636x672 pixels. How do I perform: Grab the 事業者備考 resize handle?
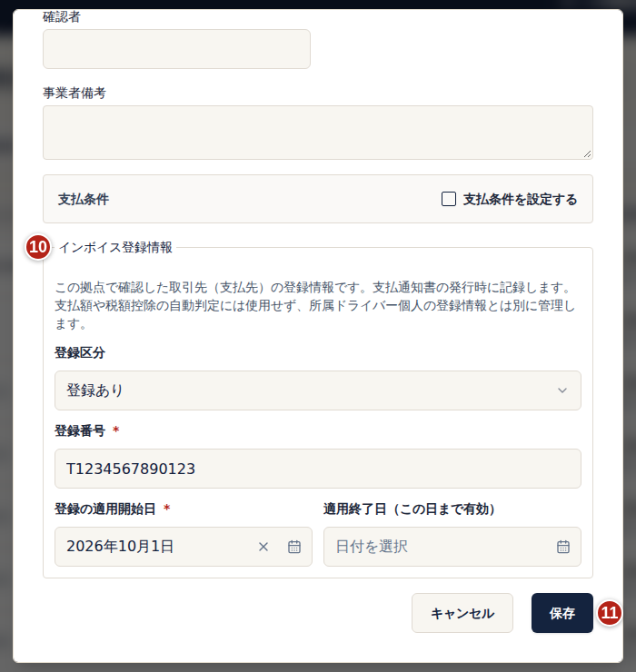pyautogui.click(x=588, y=153)
